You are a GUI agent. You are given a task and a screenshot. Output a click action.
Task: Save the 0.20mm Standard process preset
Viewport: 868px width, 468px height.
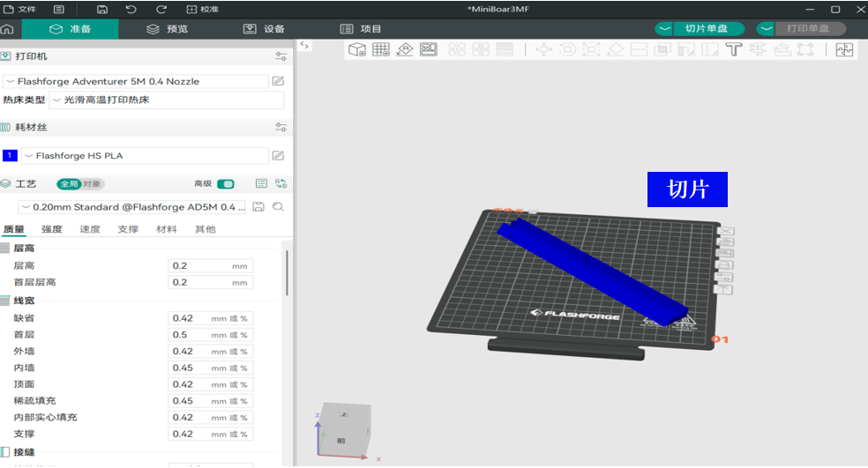tap(258, 207)
